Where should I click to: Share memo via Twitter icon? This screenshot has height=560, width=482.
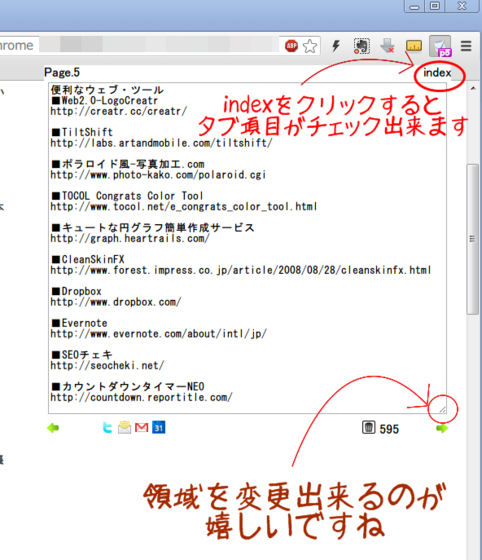click(107, 428)
